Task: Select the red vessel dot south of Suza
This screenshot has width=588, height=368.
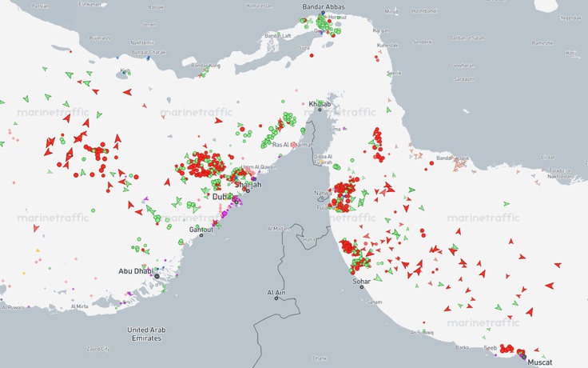Action: (x=310, y=56)
